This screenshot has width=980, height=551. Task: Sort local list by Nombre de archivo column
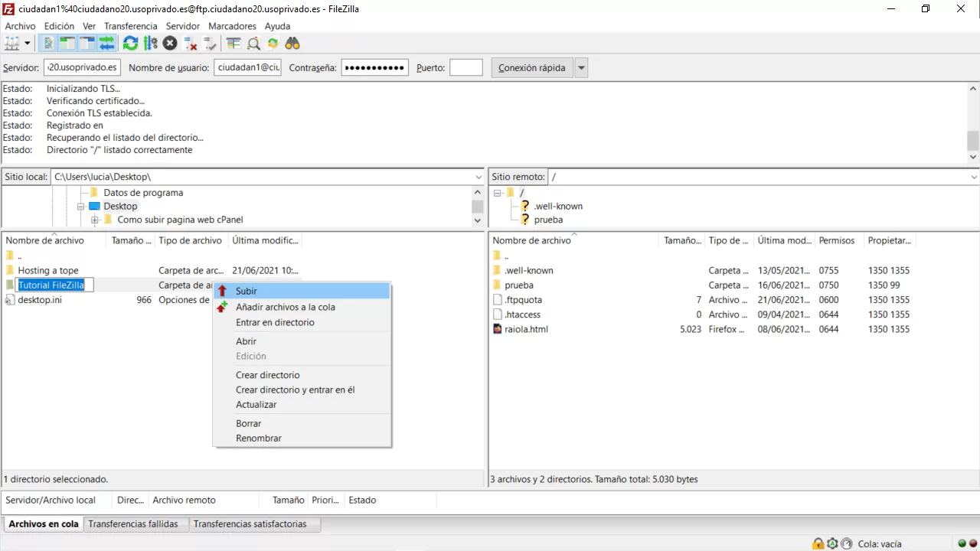point(55,240)
